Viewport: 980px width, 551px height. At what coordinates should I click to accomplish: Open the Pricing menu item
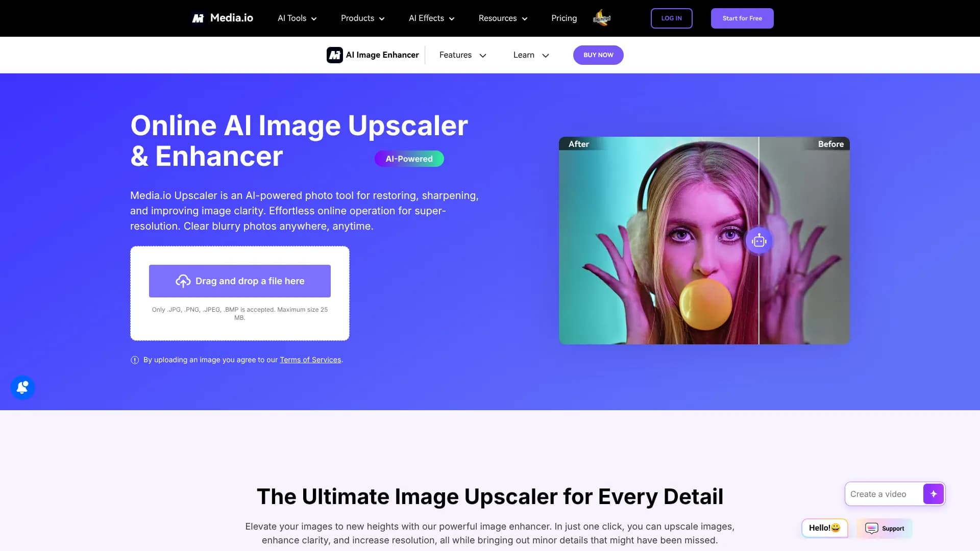563,18
